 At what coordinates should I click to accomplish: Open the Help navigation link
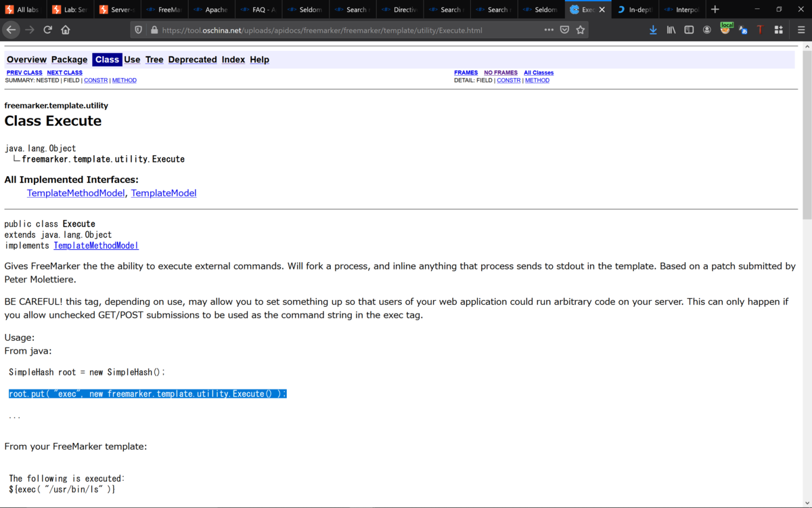click(259, 60)
